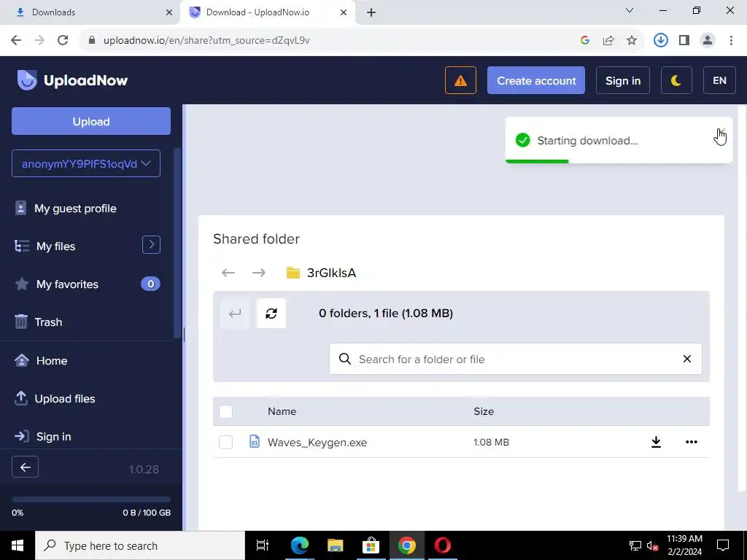Open File Explorer from taskbar
Screen dimensions: 747x560
(336, 545)
